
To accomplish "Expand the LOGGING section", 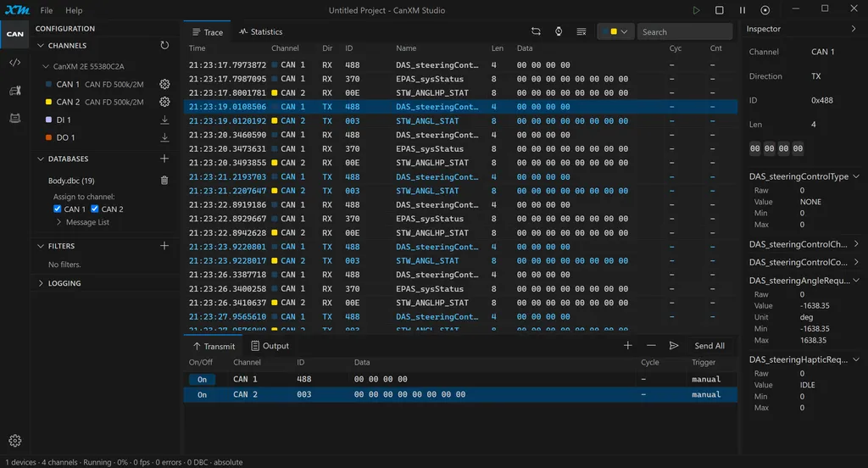I will (x=41, y=283).
